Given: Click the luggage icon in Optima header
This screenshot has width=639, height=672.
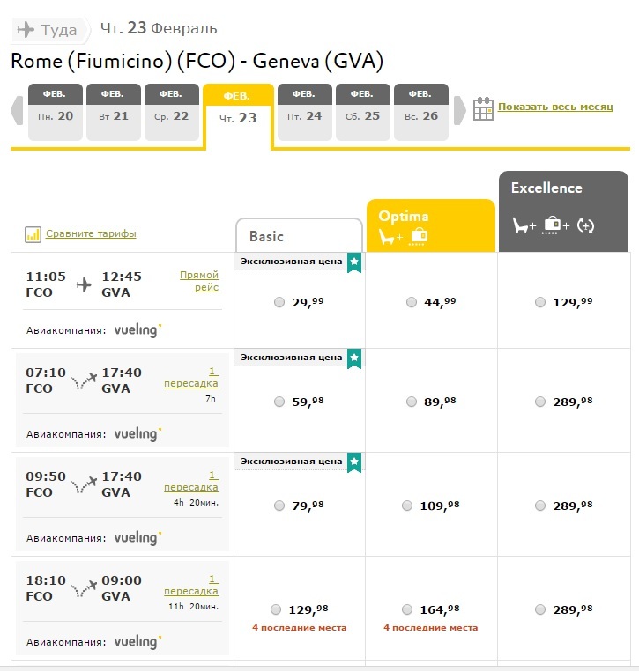Looking at the screenshot, I should click(x=419, y=236).
